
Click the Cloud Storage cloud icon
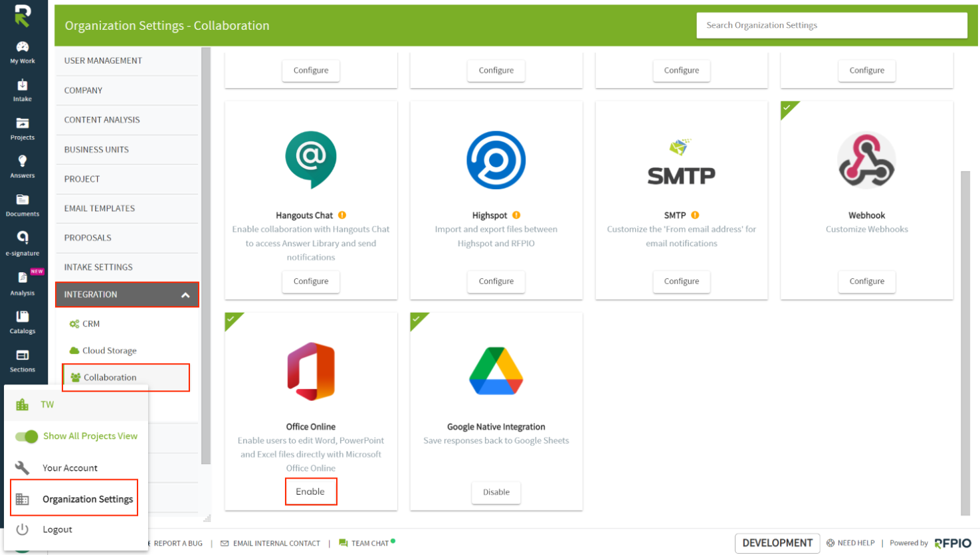[x=74, y=351]
